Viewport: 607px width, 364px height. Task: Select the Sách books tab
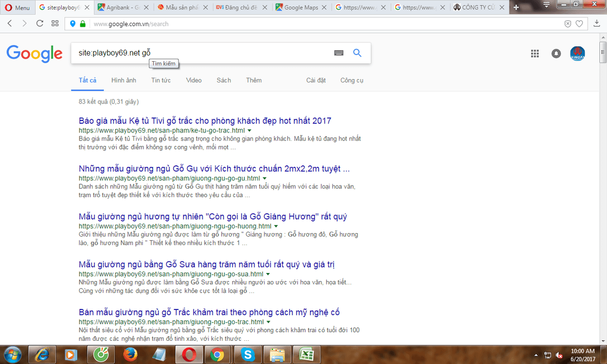click(x=224, y=80)
